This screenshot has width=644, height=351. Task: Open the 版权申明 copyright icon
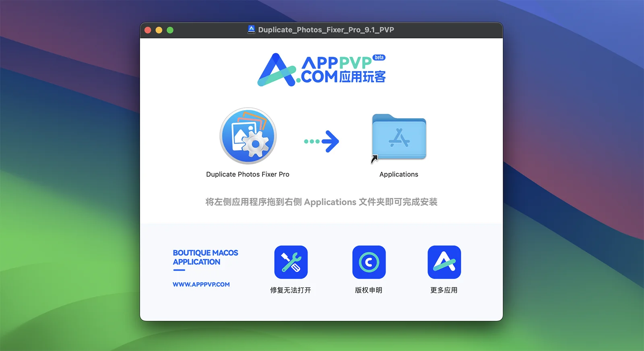click(x=369, y=262)
